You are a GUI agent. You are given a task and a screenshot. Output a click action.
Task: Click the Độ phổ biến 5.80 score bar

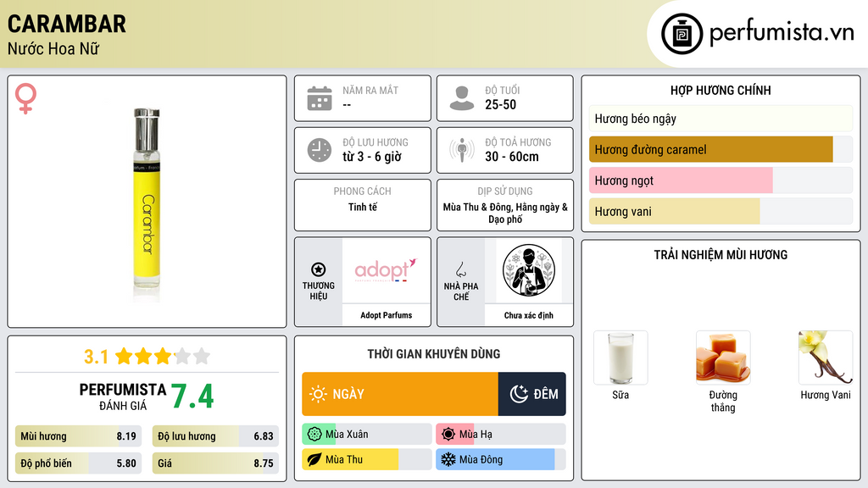point(78,463)
